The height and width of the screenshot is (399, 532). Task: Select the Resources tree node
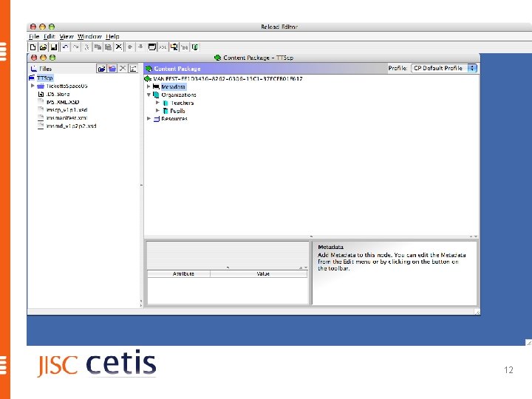(x=174, y=119)
